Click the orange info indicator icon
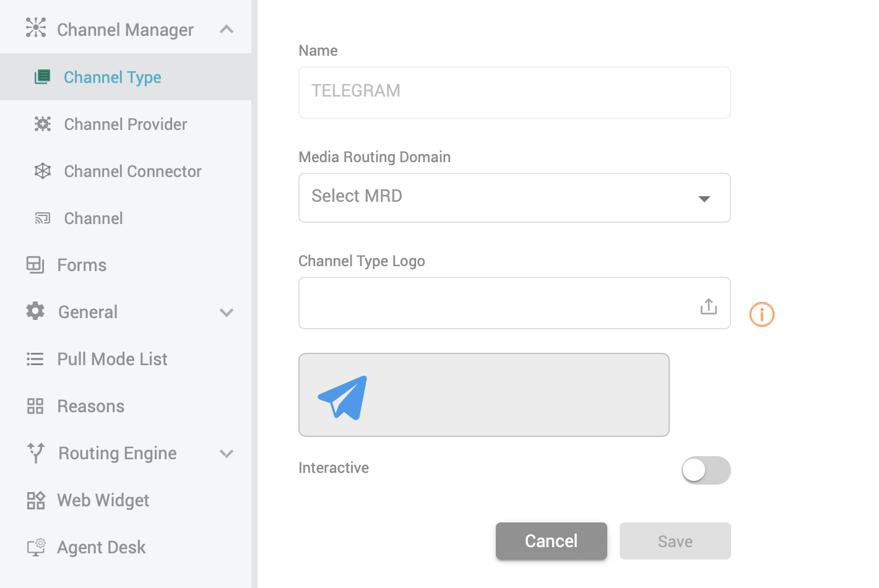Image resolution: width=879 pixels, height=588 pixels. (x=761, y=314)
